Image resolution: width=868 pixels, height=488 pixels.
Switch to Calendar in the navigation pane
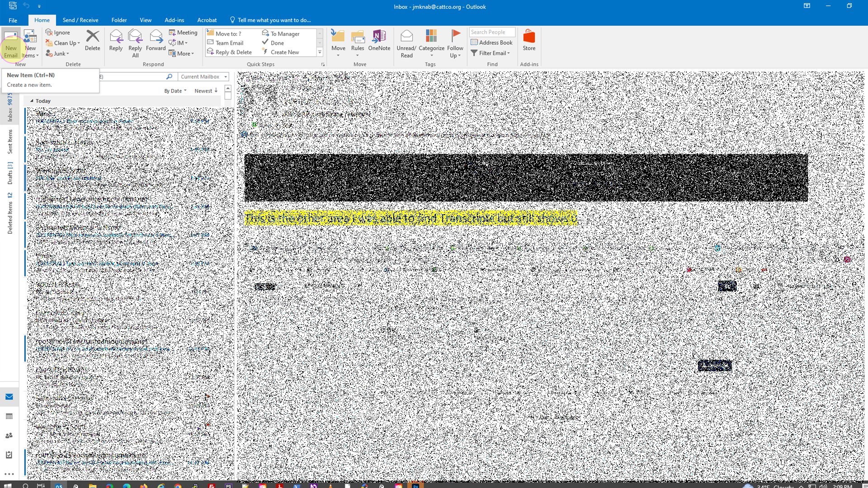pyautogui.click(x=9, y=416)
